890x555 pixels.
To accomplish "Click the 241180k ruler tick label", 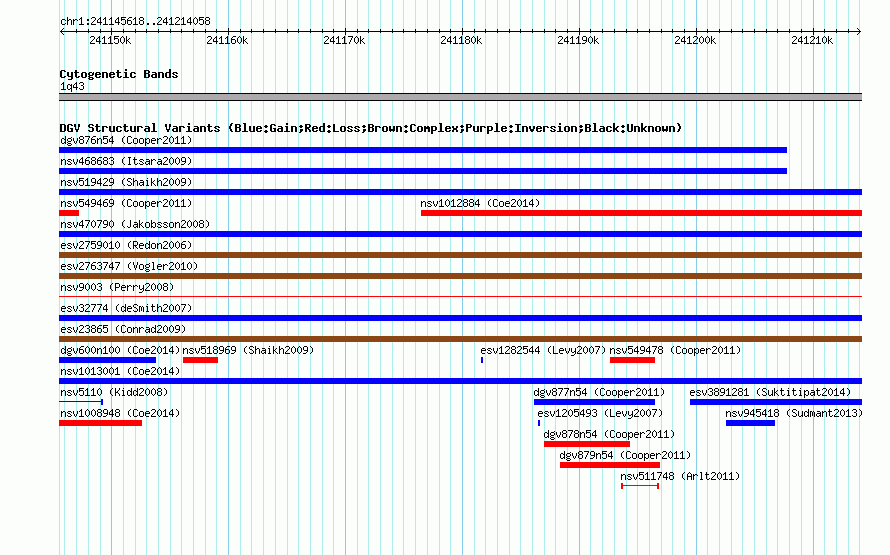I will (461, 40).
